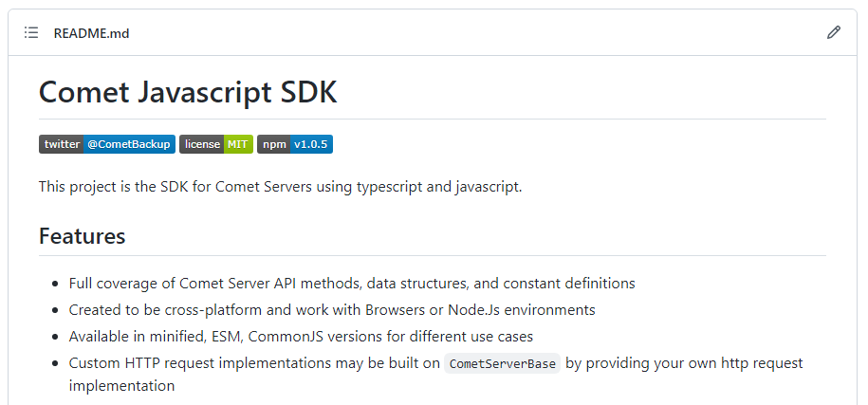Click the Comet Javascript SDK heading

click(188, 92)
